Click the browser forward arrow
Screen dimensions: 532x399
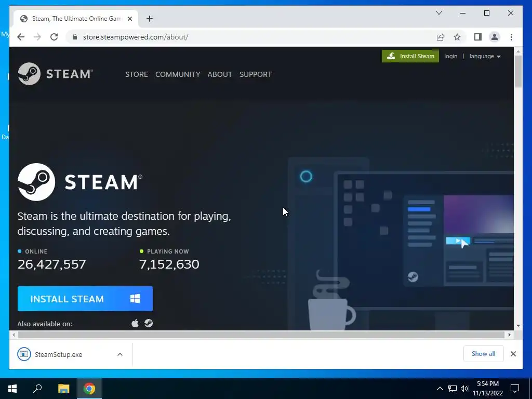[37, 37]
